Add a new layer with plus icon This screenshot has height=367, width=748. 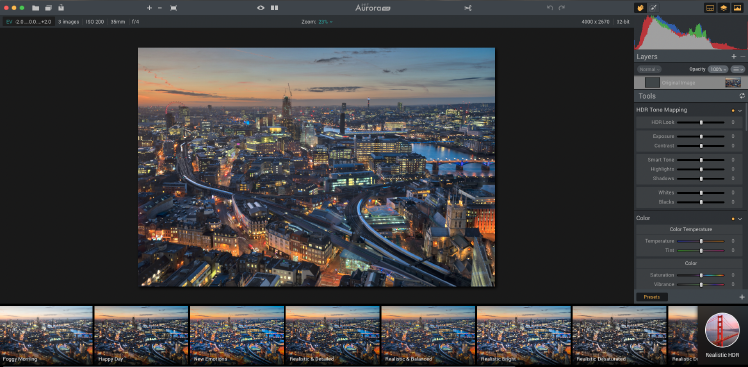pos(734,56)
